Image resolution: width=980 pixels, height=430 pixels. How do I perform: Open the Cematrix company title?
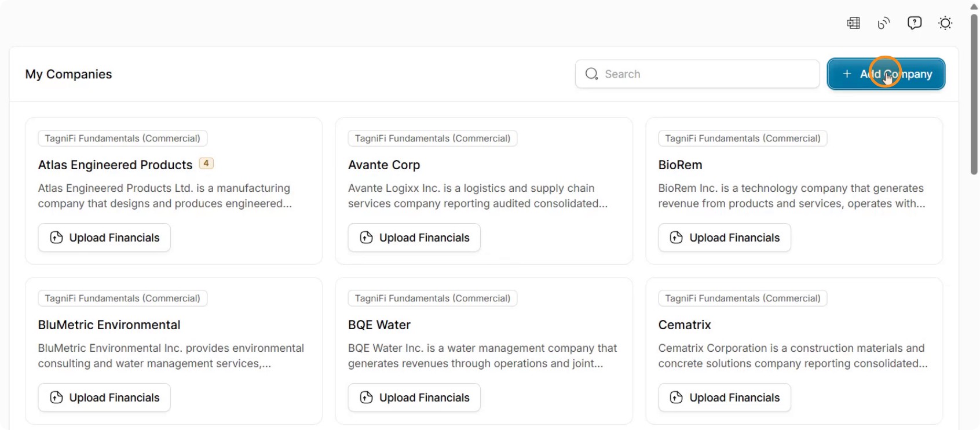[685, 325]
